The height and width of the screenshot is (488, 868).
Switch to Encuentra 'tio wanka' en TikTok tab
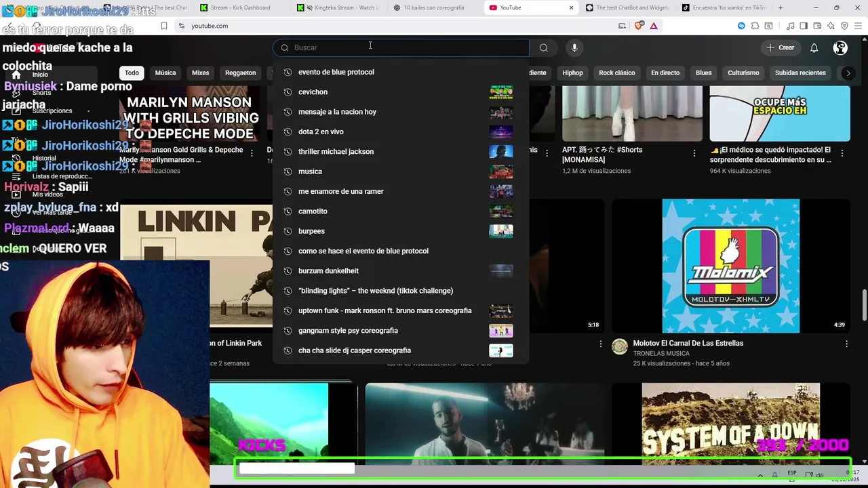[x=724, y=7]
